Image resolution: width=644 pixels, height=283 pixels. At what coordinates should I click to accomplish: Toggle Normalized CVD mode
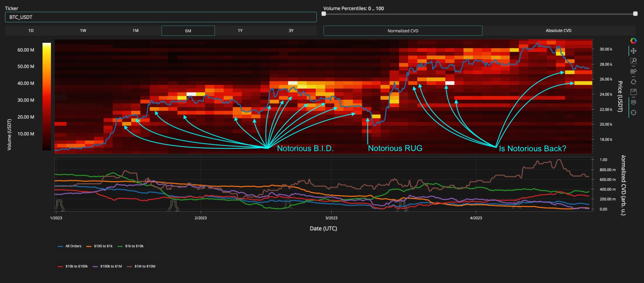pyautogui.click(x=402, y=31)
